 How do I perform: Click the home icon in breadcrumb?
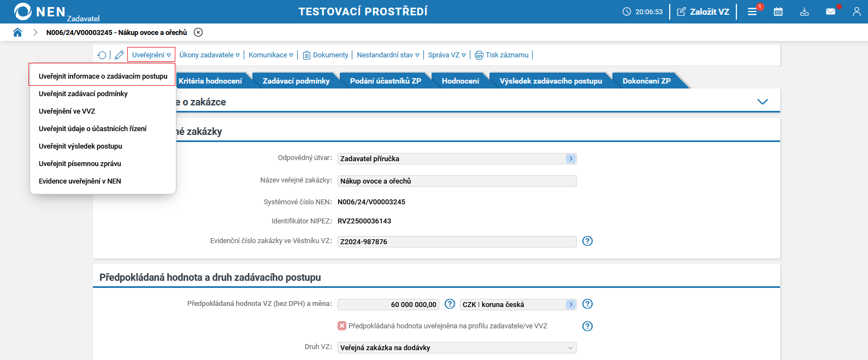[17, 32]
